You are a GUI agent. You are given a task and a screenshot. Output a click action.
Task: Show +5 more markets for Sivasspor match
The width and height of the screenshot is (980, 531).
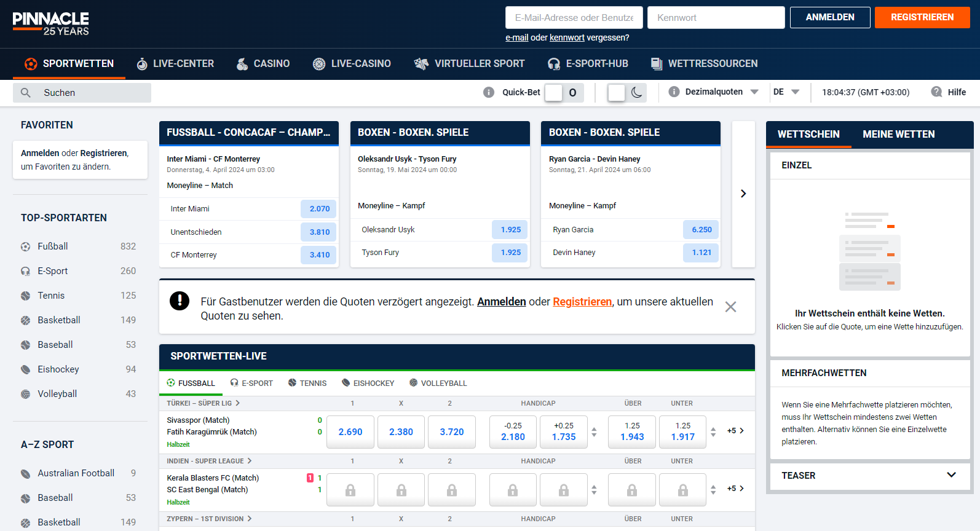point(735,431)
